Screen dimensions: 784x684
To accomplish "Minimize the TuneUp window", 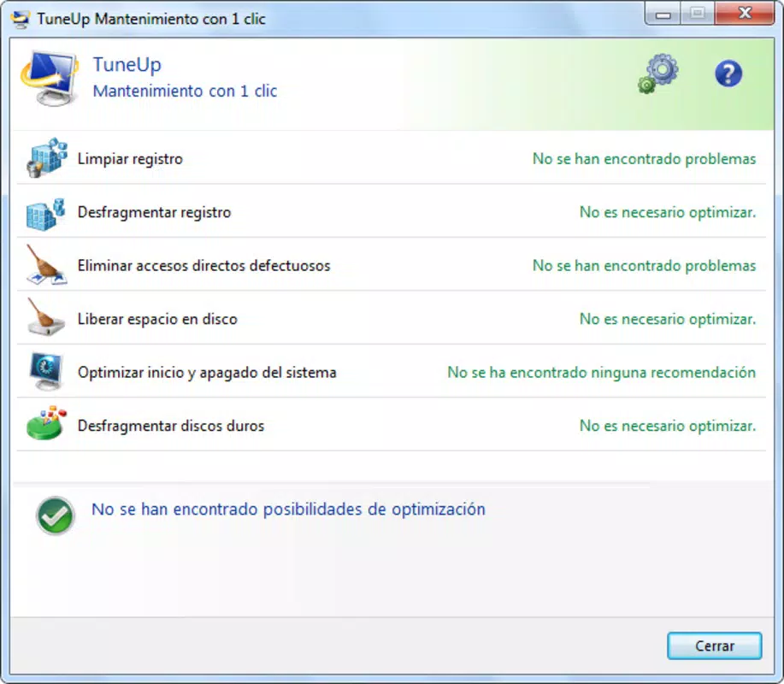I will tap(663, 14).
